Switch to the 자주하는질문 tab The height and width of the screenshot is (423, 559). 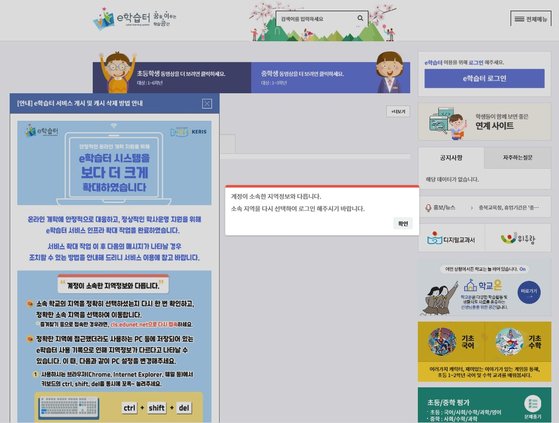point(517,158)
